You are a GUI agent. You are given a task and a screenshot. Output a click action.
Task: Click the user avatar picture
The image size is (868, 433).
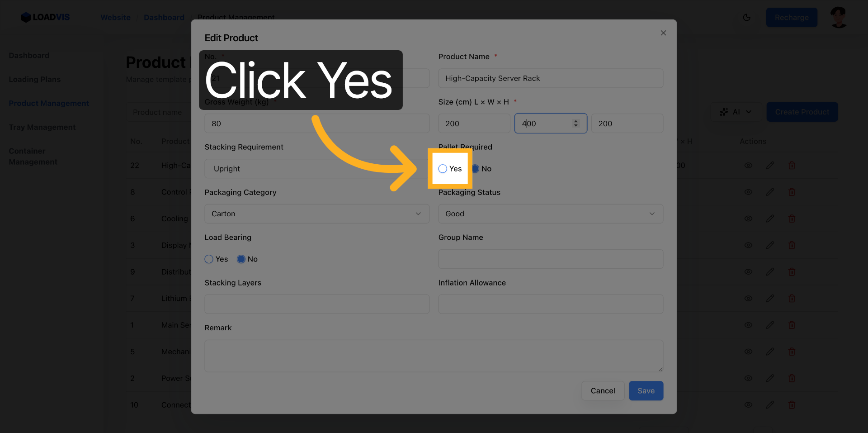(839, 18)
